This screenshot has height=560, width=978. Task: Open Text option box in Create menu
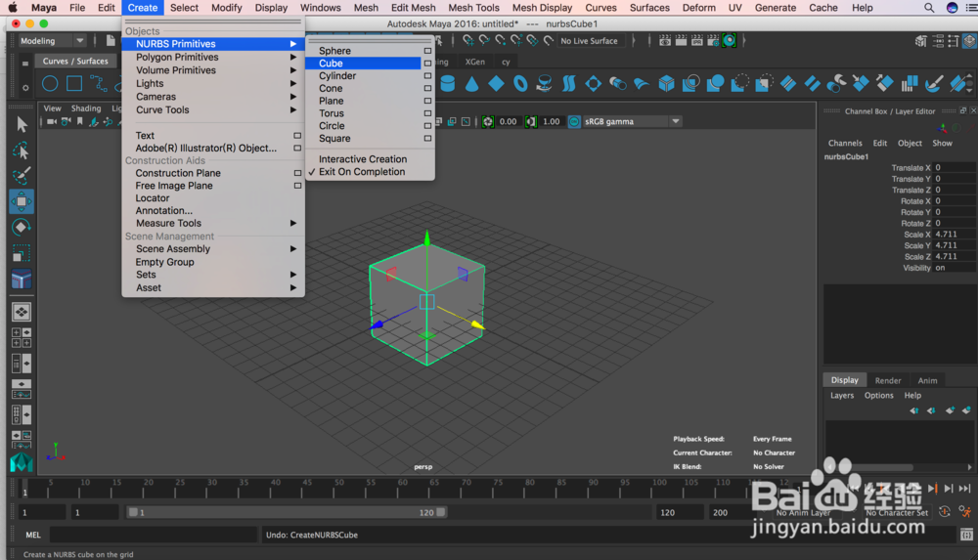pos(297,135)
